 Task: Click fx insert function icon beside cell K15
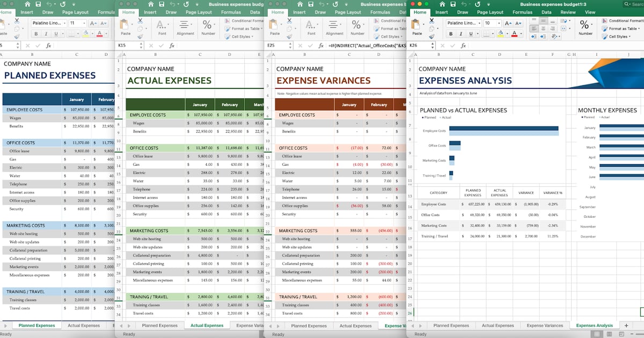172,46
